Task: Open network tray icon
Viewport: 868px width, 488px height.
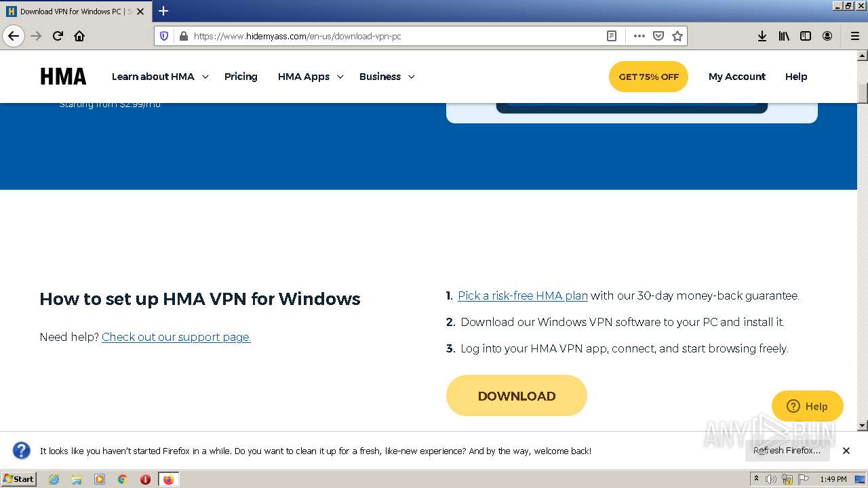Action: point(787,479)
